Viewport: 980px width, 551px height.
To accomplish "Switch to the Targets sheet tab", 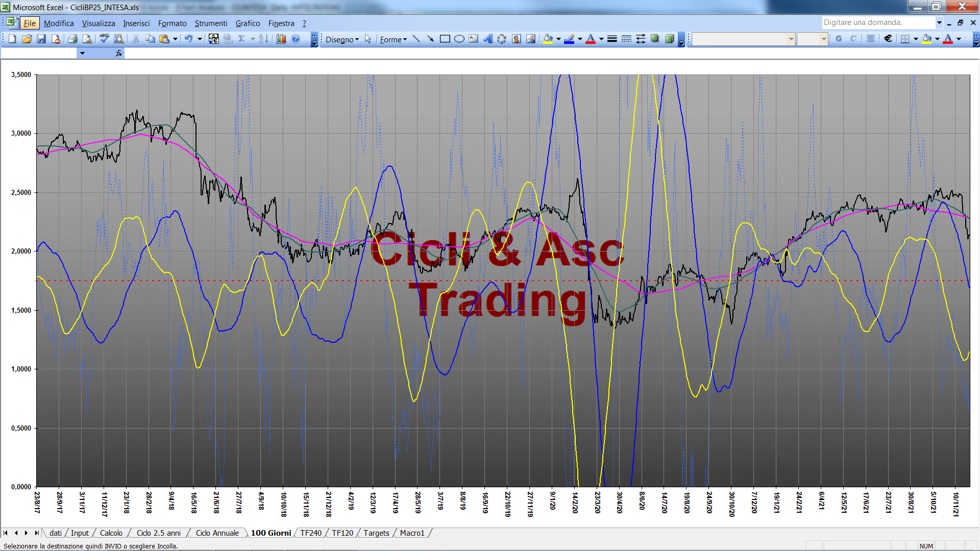I will (x=376, y=533).
